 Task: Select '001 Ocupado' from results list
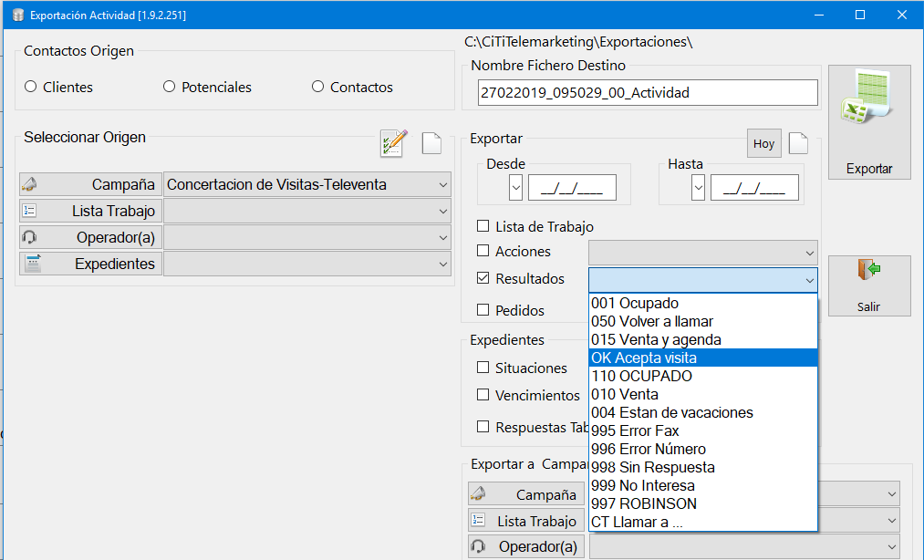703,303
